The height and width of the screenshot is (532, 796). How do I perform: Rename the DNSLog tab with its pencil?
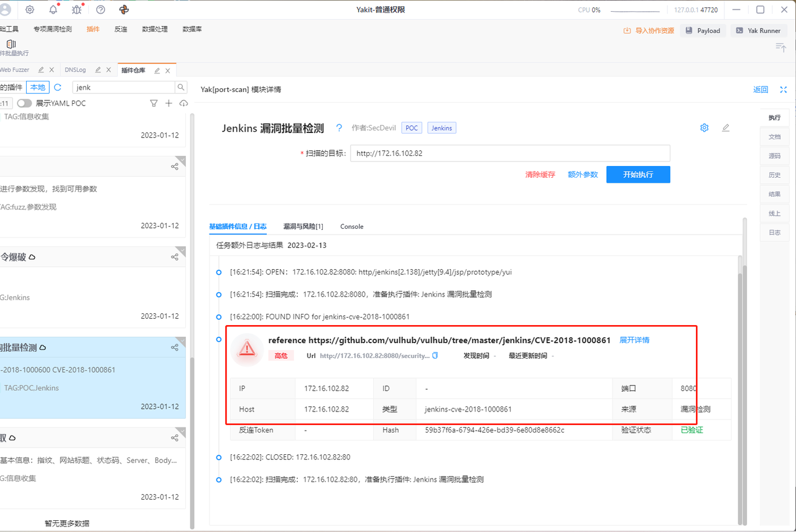click(98, 70)
